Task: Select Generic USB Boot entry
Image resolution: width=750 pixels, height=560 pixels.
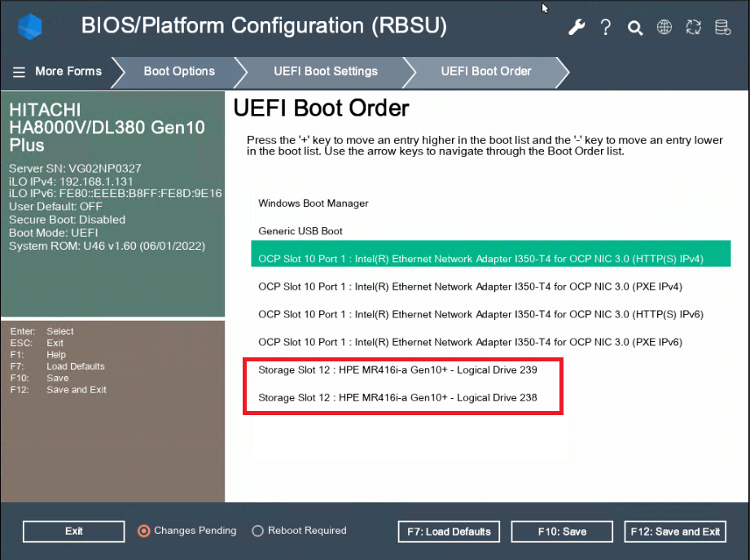Action: (491, 231)
